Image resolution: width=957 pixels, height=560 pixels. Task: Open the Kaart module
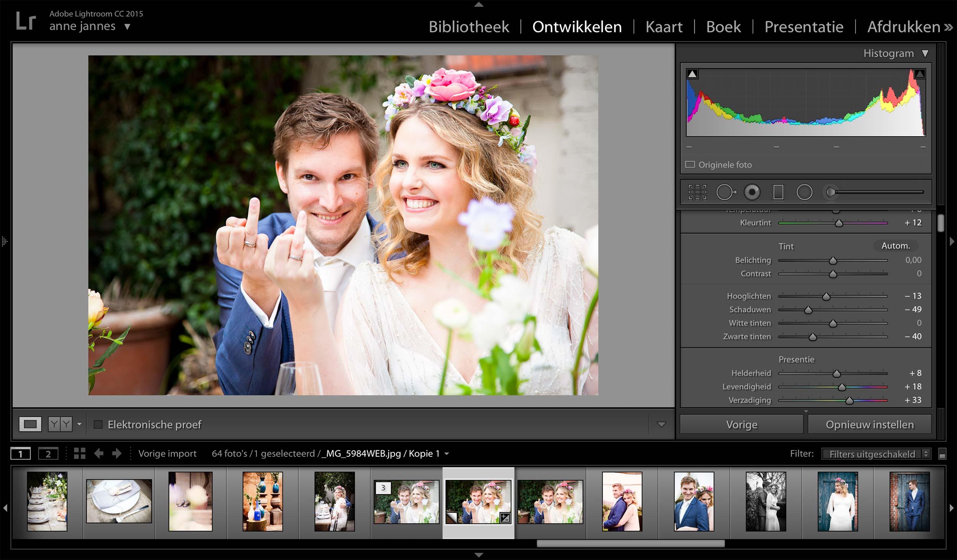pyautogui.click(x=664, y=27)
